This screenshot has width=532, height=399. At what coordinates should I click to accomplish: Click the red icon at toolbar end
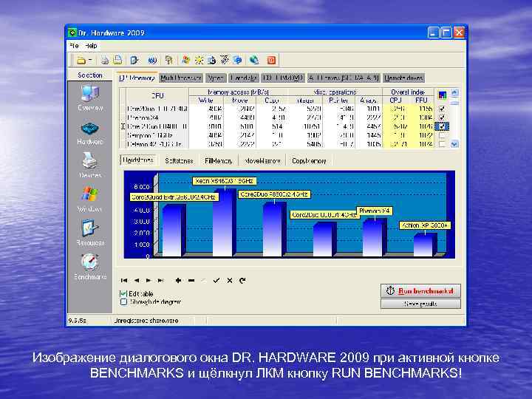271,60
